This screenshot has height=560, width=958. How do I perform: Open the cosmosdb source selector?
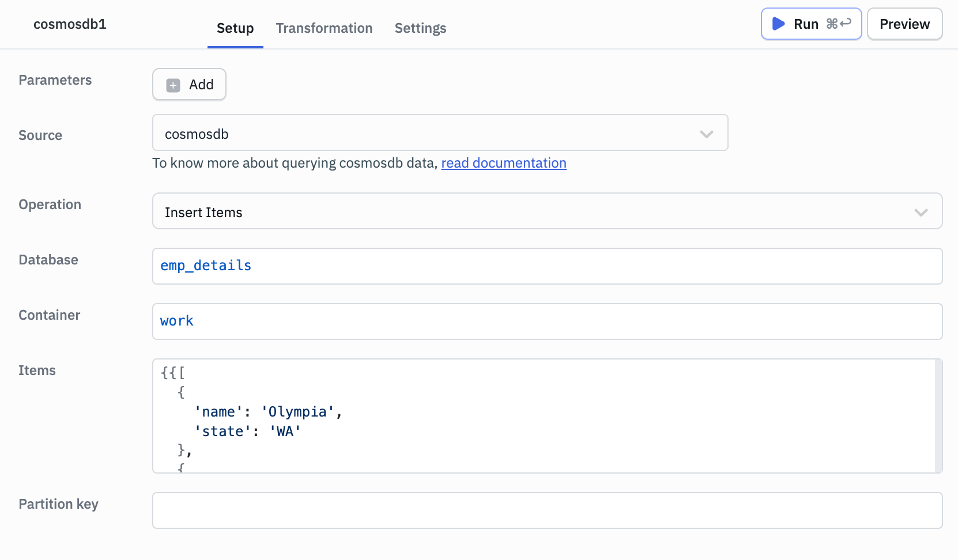pyautogui.click(x=427, y=133)
